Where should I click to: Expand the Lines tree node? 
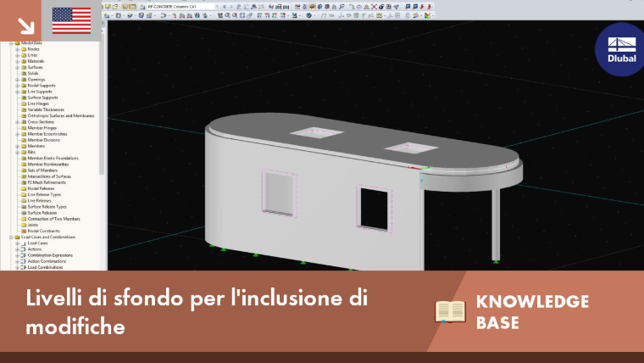coord(18,55)
